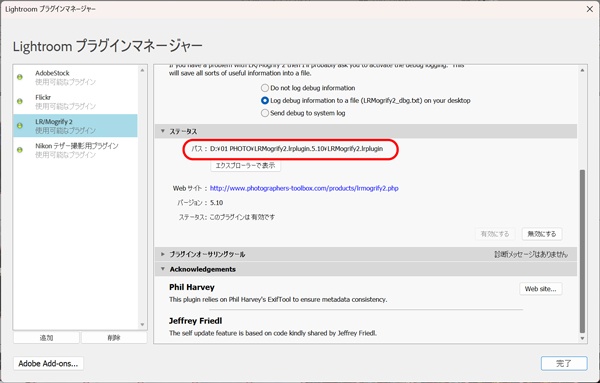
Task: Click details panel scrollbar down arrow
Action: (582, 338)
